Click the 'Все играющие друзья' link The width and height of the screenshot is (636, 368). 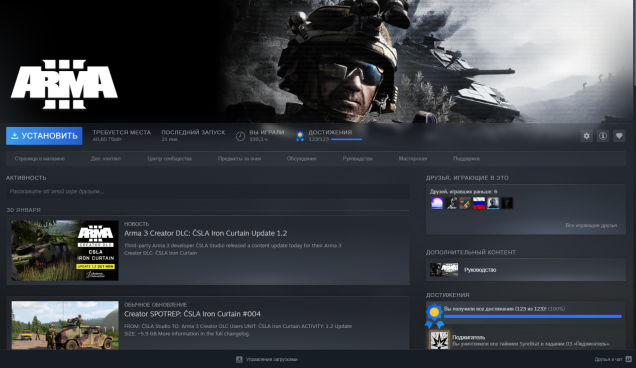tap(591, 225)
